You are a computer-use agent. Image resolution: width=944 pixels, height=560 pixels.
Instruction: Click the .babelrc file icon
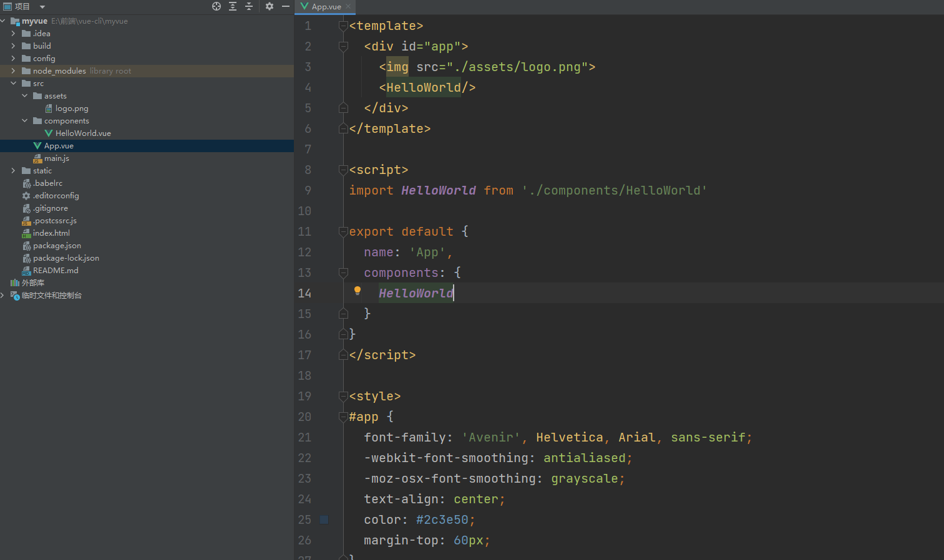coord(26,183)
